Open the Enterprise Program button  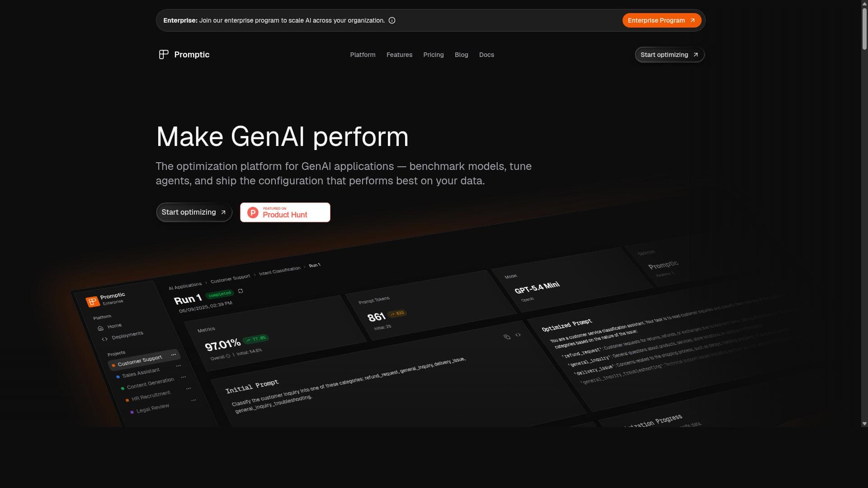click(x=661, y=20)
